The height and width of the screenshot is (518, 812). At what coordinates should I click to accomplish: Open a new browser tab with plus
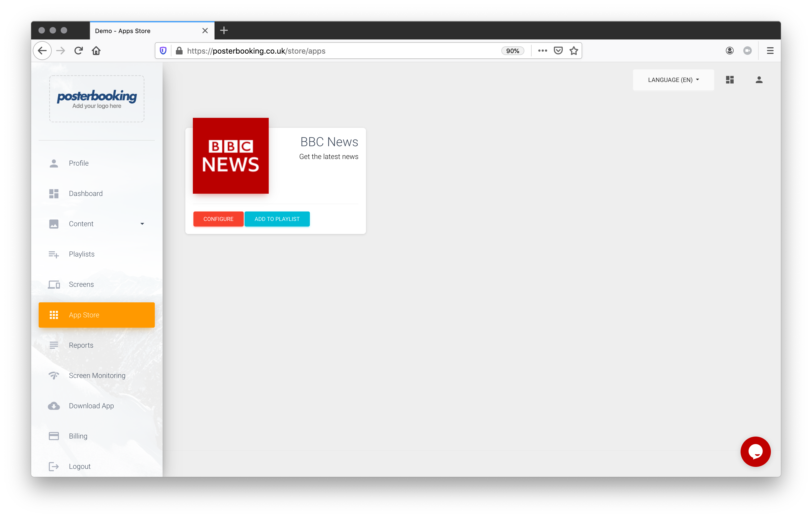[224, 30]
